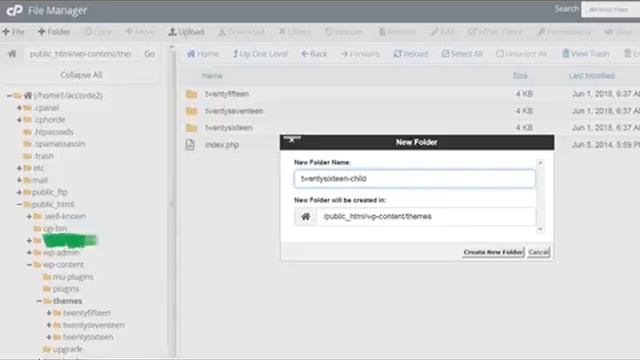Go Forward in the file browser
This screenshot has width=640, height=360.
360,53
